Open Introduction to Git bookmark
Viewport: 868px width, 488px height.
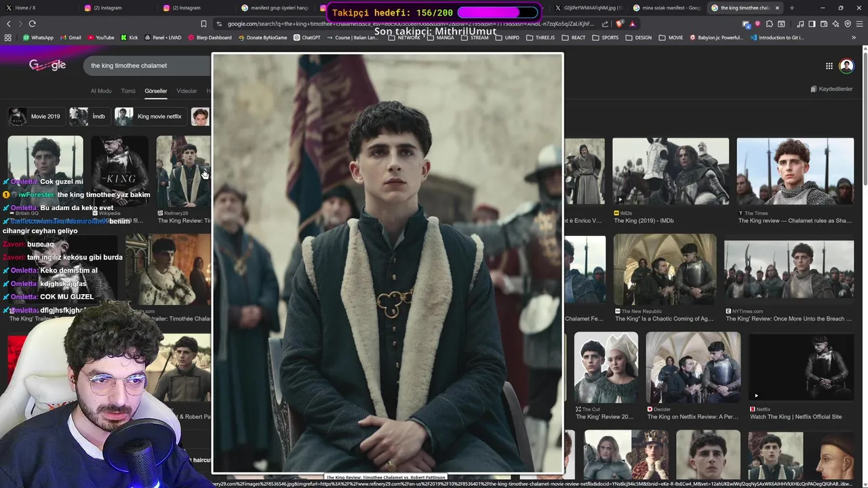pos(776,37)
